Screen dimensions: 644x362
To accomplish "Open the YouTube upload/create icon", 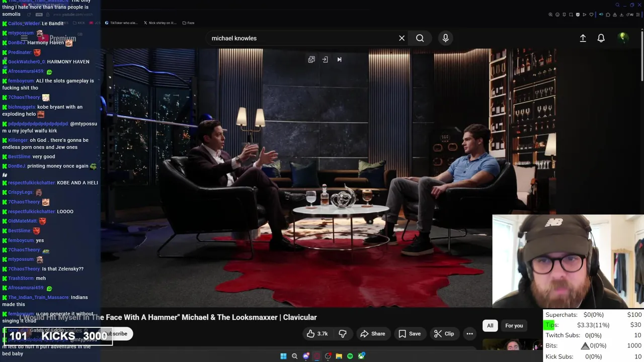I will click(x=583, y=38).
